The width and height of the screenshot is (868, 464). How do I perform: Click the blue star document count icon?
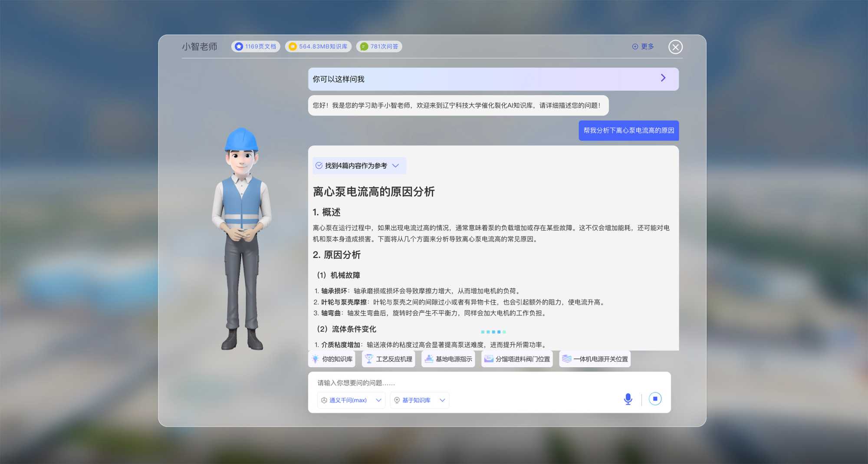click(239, 46)
